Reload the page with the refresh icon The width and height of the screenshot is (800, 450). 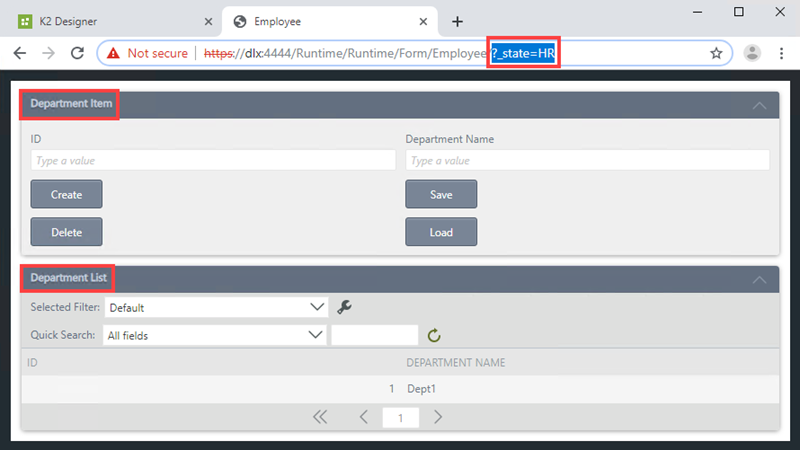coord(77,53)
